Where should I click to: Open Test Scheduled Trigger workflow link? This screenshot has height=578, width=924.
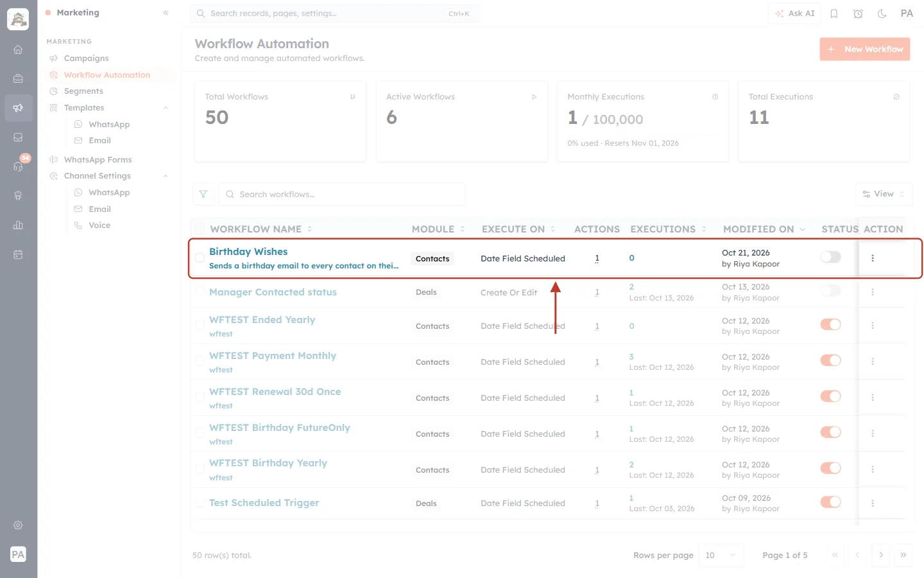(x=264, y=503)
